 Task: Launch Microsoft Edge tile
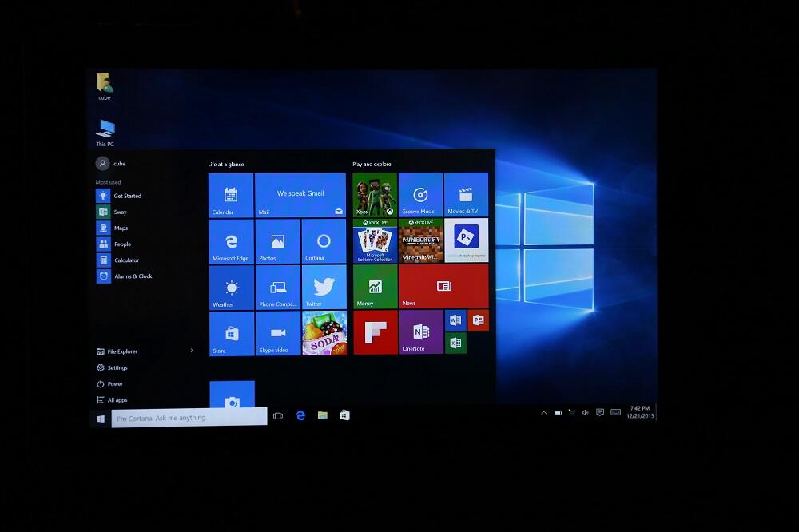(232, 241)
